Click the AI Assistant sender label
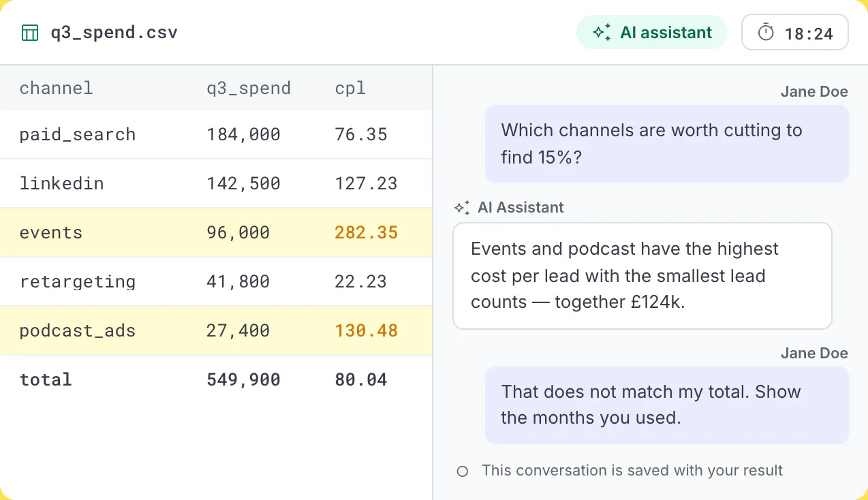868x500 pixels. (x=521, y=207)
